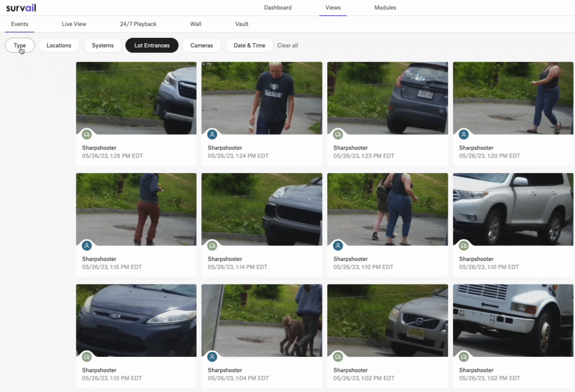Click the 05/26/23, 1:24 PM EDT timestamp
575x392 pixels.
point(238,156)
